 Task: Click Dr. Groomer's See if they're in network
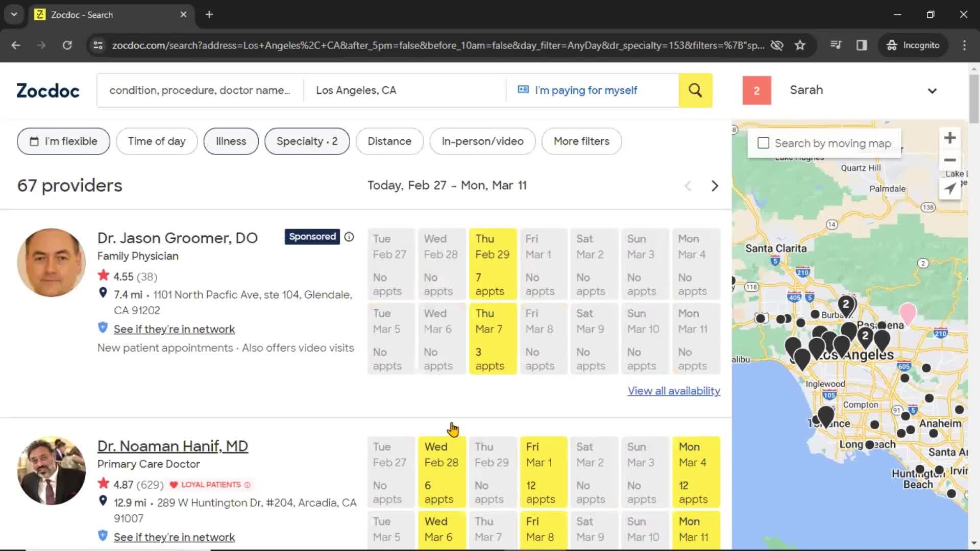pos(174,329)
